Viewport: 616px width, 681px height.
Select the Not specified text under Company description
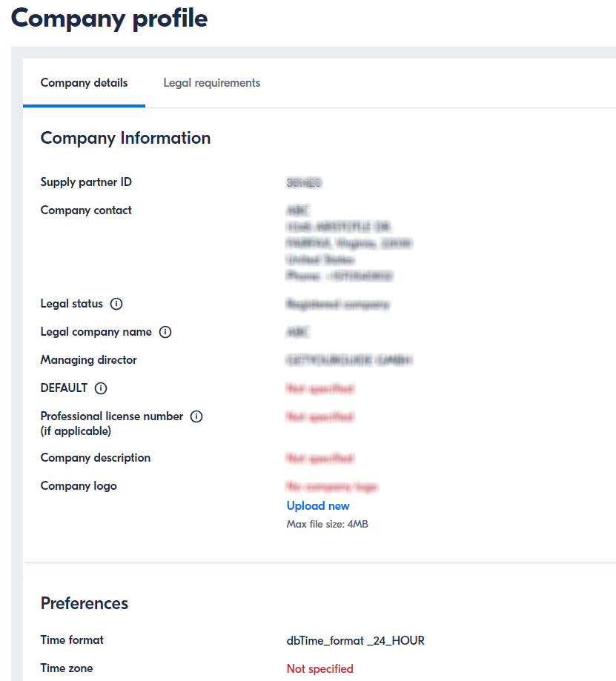click(x=319, y=458)
